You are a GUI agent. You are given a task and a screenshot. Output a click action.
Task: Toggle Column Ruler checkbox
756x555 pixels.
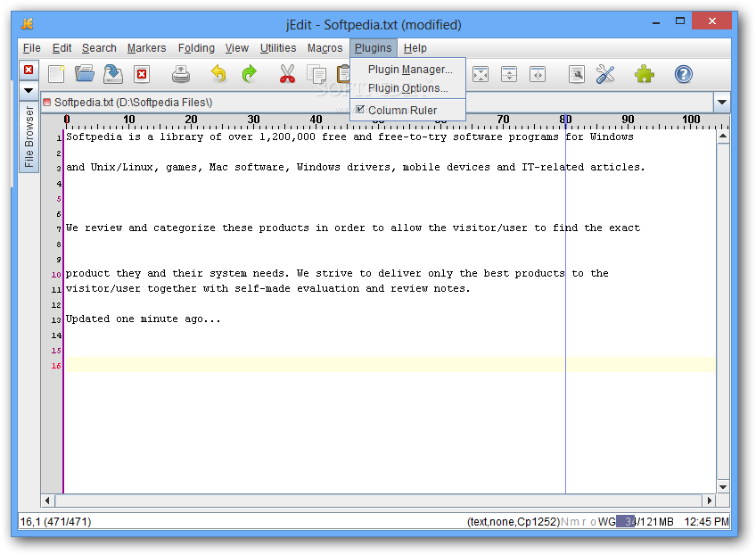[360, 110]
